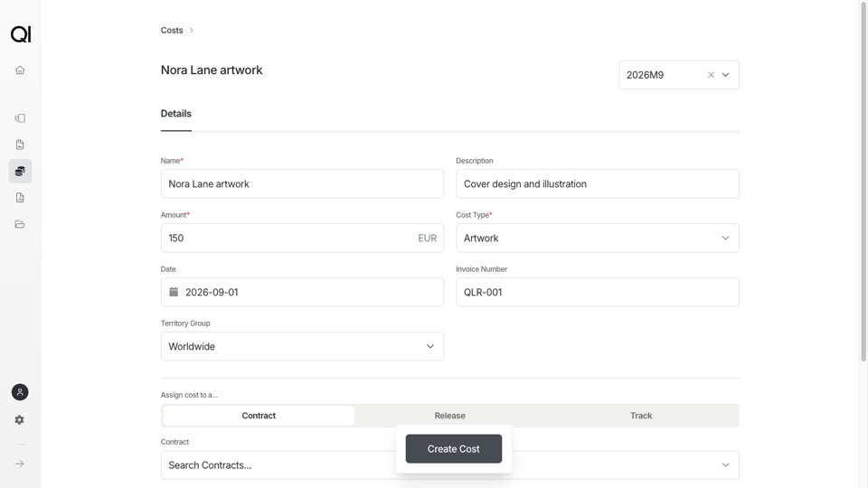Switch to the Details tab
The height and width of the screenshot is (488, 868).
click(x=176, y=114)
